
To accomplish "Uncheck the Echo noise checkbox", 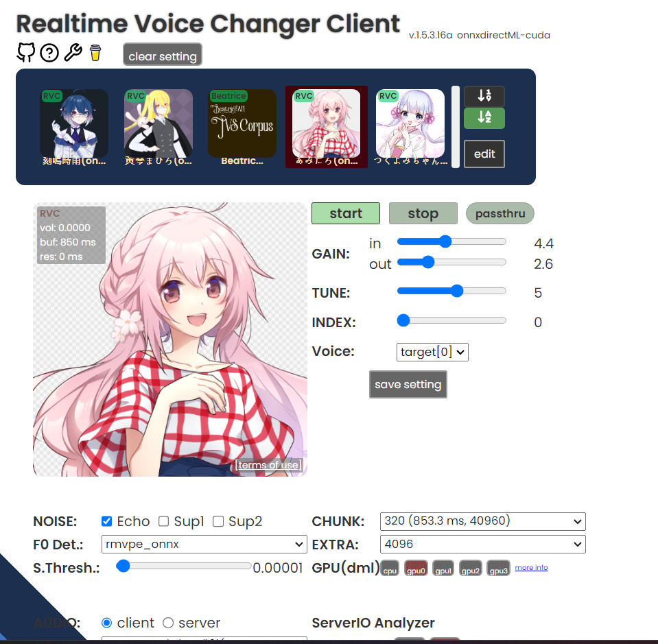I will tap(106, 521).
